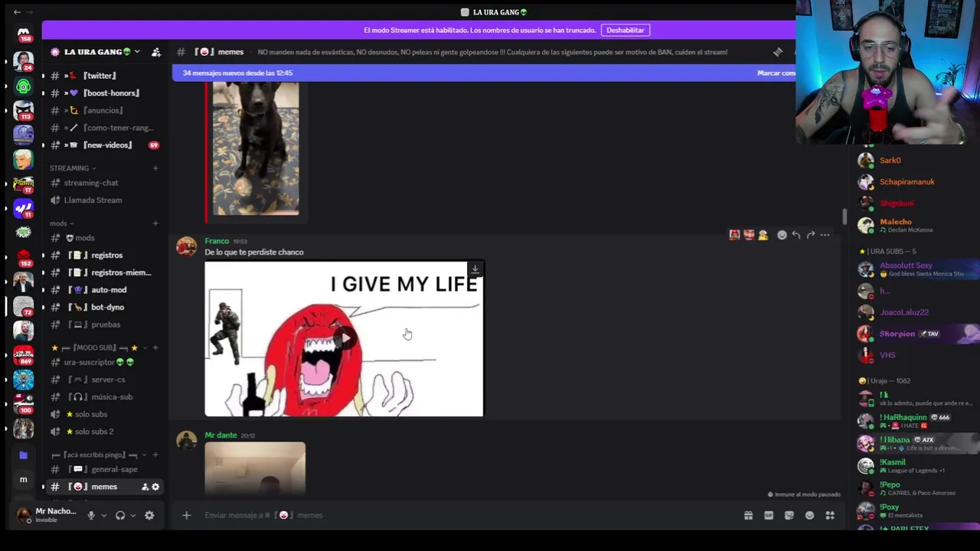Open Mr dante's blurred image attachment
The image size is (980, 551).
pos(255,468)
